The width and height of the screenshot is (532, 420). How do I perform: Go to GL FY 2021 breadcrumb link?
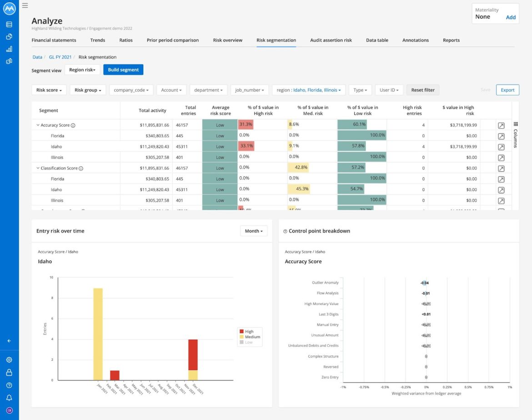pyautogui.click(x=60, y=57)
